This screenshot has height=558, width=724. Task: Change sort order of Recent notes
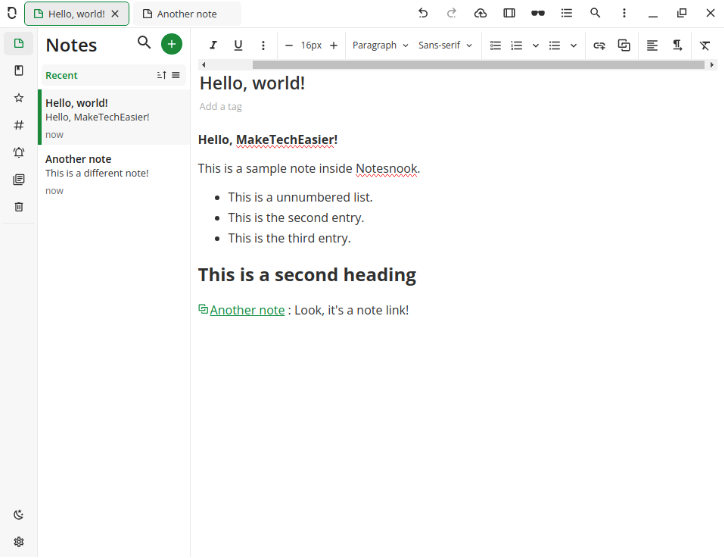click(x=161, y=75)
